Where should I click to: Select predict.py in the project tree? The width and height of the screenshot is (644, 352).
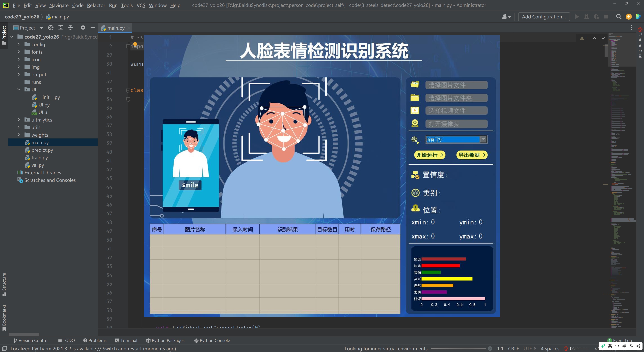(42, 150)
